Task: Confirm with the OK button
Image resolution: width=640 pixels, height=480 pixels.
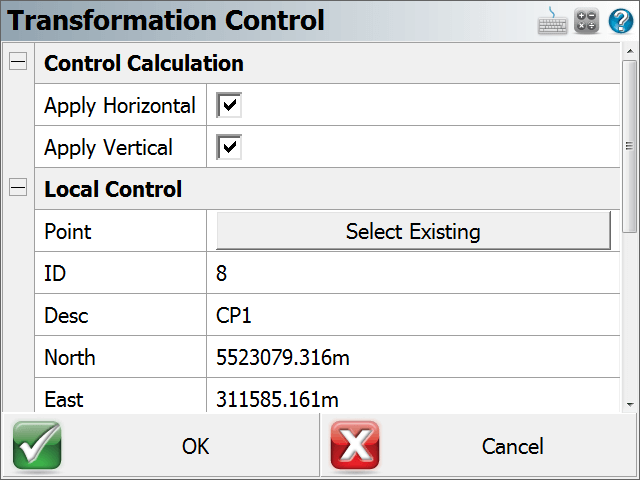Action: click(x=160, y=446)
